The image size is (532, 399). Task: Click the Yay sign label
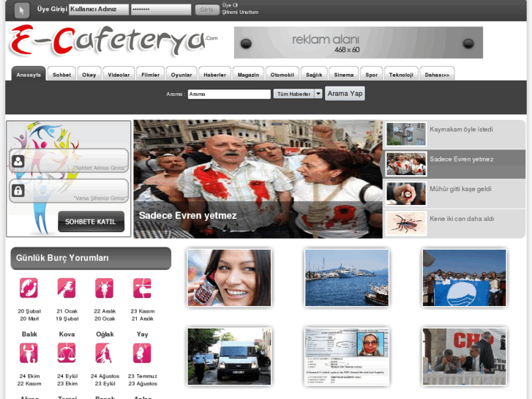coord(143,335)
